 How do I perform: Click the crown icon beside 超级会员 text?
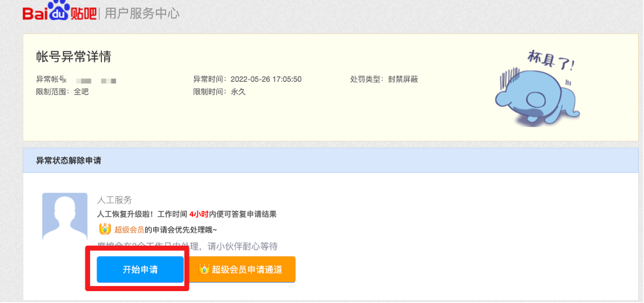(105, 229)
